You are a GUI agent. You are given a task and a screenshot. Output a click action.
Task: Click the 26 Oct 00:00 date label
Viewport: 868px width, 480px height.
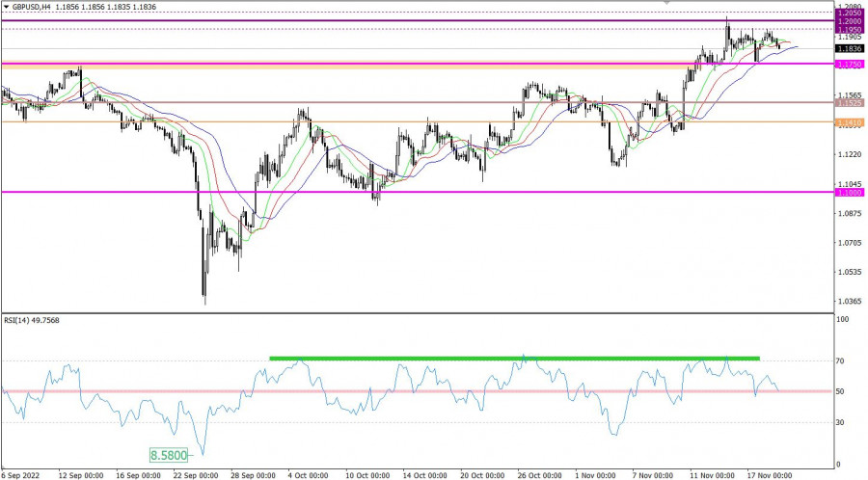[x=540, y=475]
